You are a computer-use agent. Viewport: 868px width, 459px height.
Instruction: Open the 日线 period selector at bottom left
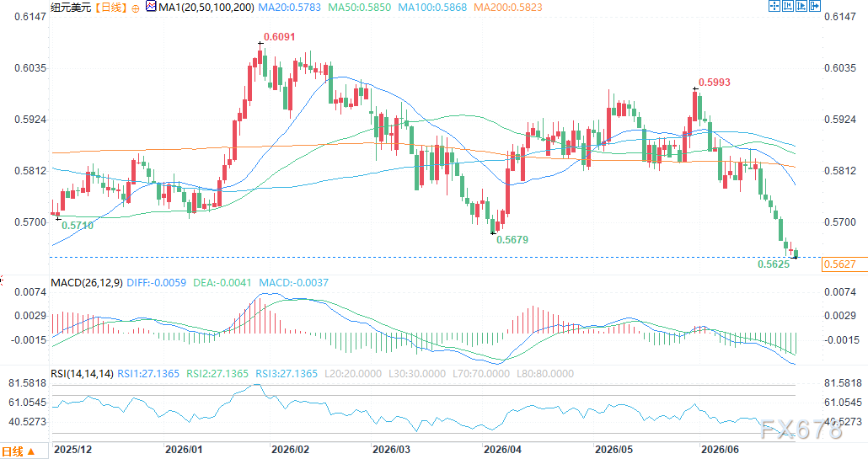(18, 451)
